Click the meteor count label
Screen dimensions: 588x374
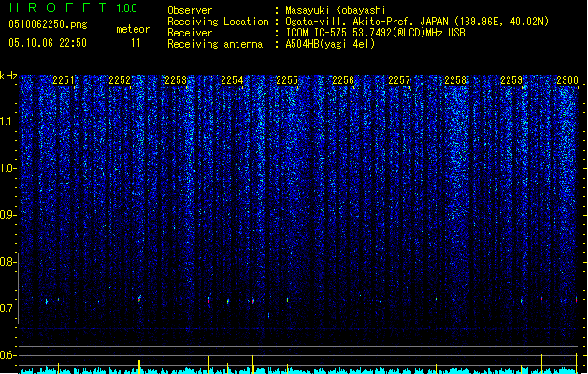[133, 29]
